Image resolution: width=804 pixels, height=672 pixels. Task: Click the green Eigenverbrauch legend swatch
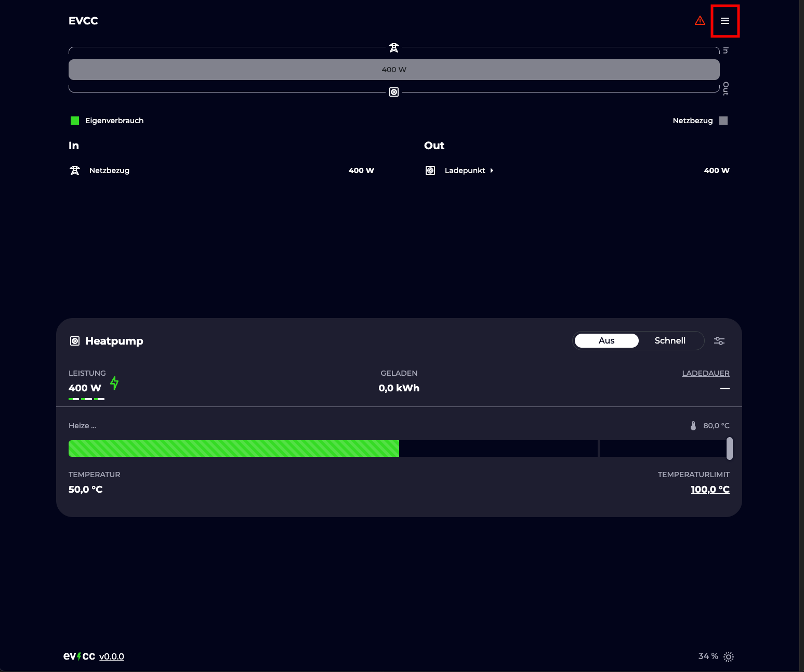[75, 121]
